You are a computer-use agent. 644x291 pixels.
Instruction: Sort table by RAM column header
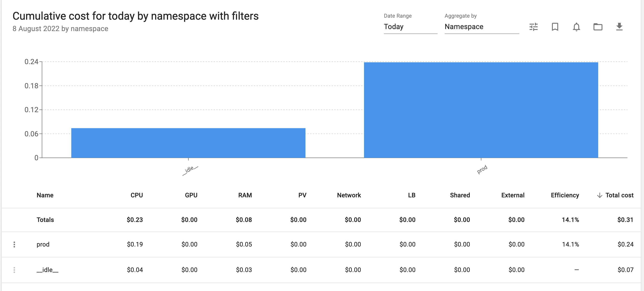[245, 195]
